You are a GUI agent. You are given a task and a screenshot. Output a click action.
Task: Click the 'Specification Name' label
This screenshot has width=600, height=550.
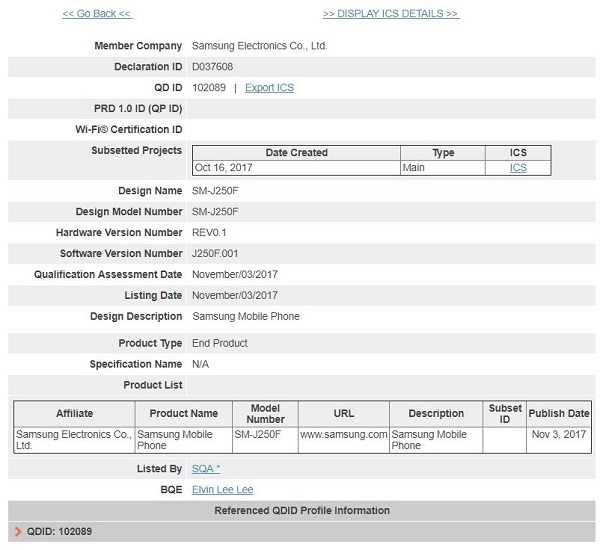pos(136,364)
